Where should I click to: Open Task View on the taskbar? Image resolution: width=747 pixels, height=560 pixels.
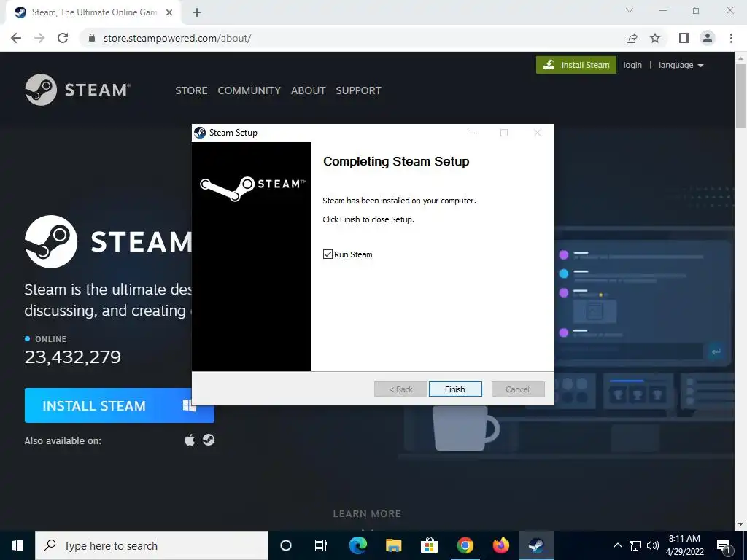(x=321, y=545)
